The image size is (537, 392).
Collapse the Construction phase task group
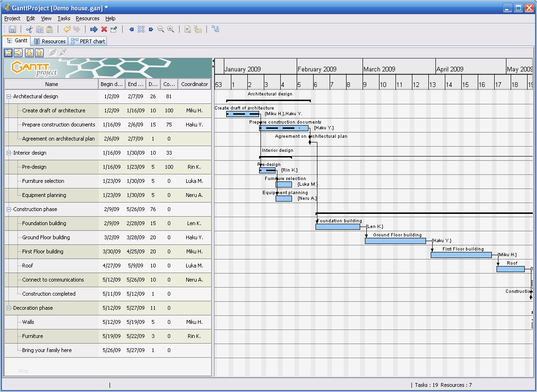coord(8,209)
